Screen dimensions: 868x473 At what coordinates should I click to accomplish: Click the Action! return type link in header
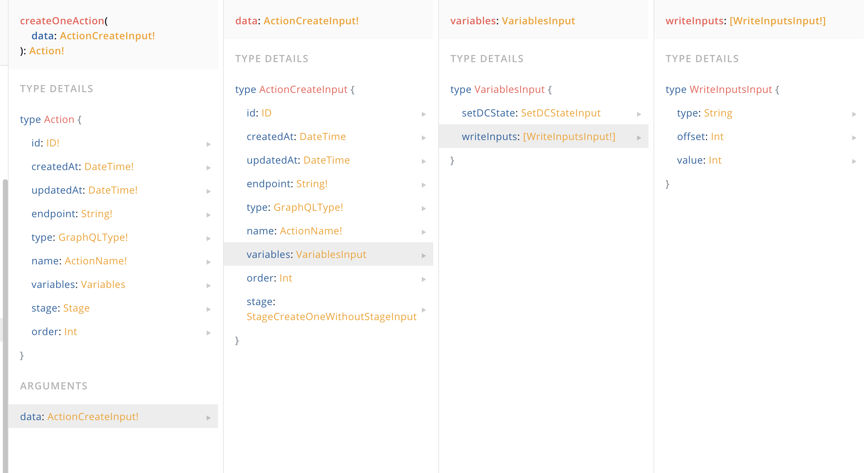(47, 51)
